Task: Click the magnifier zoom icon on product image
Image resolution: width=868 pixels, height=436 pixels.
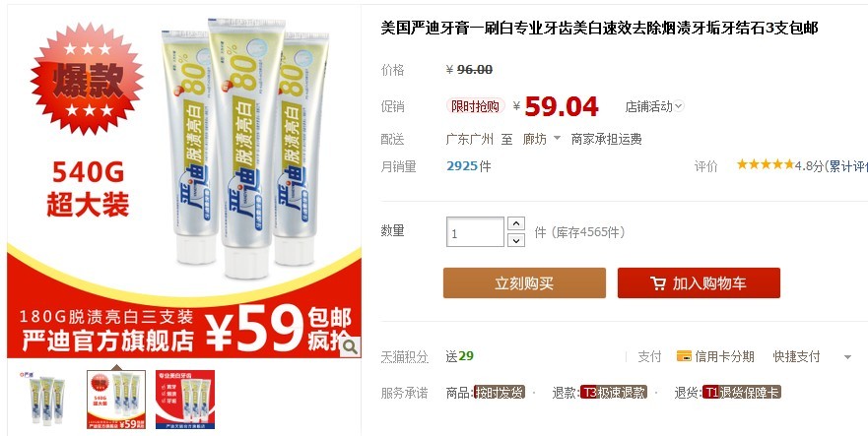Action: point(350,346)
